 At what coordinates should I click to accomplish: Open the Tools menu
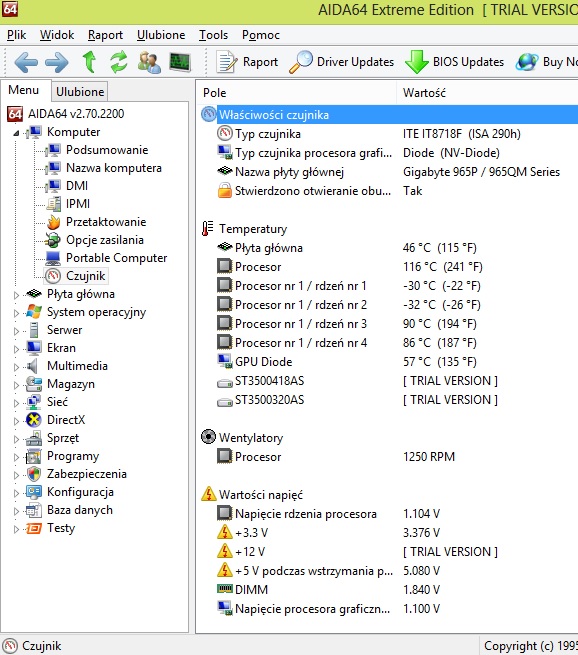(x=213, y=35)
